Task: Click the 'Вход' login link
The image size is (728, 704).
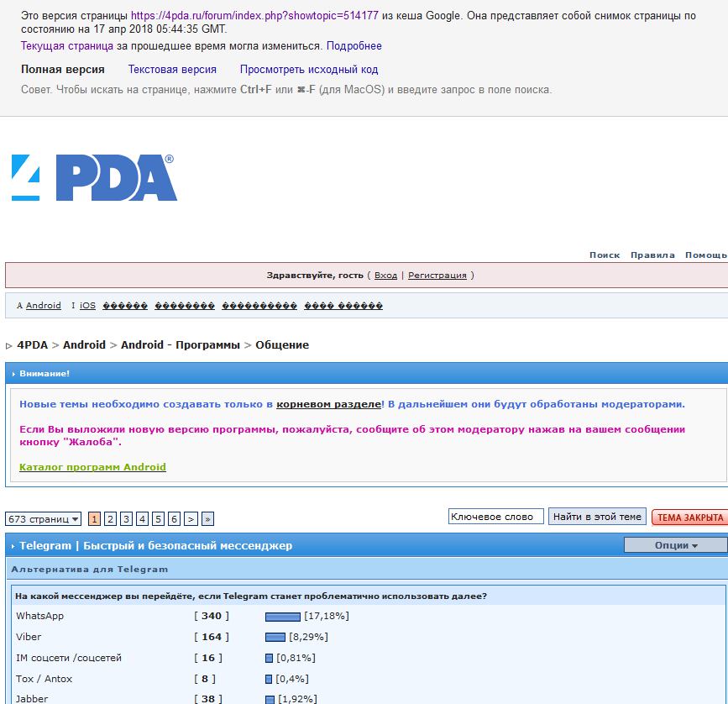Action: tap(385, 276)
